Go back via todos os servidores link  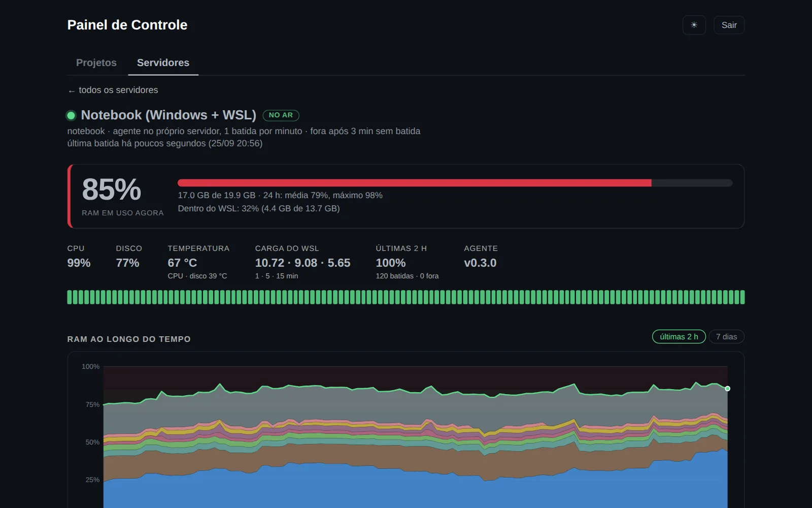[113, 90]
